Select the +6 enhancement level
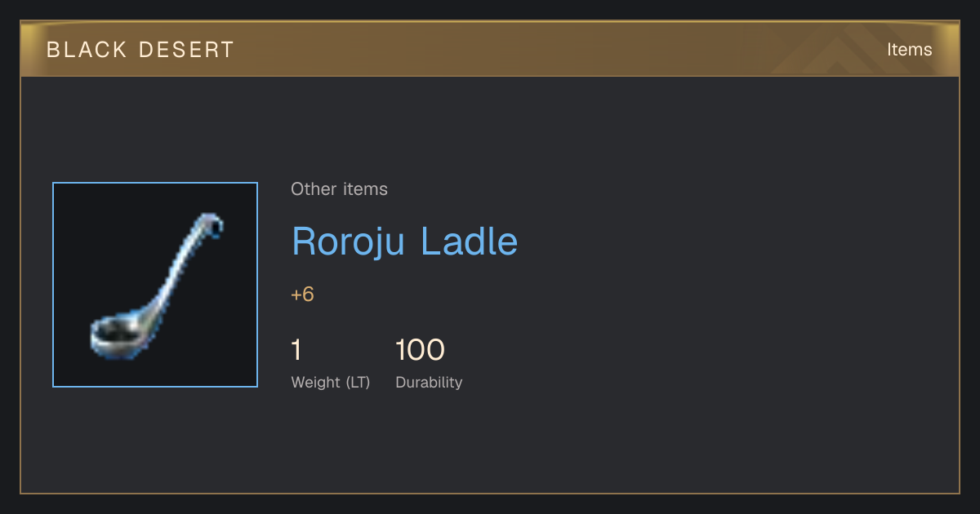 302,295
